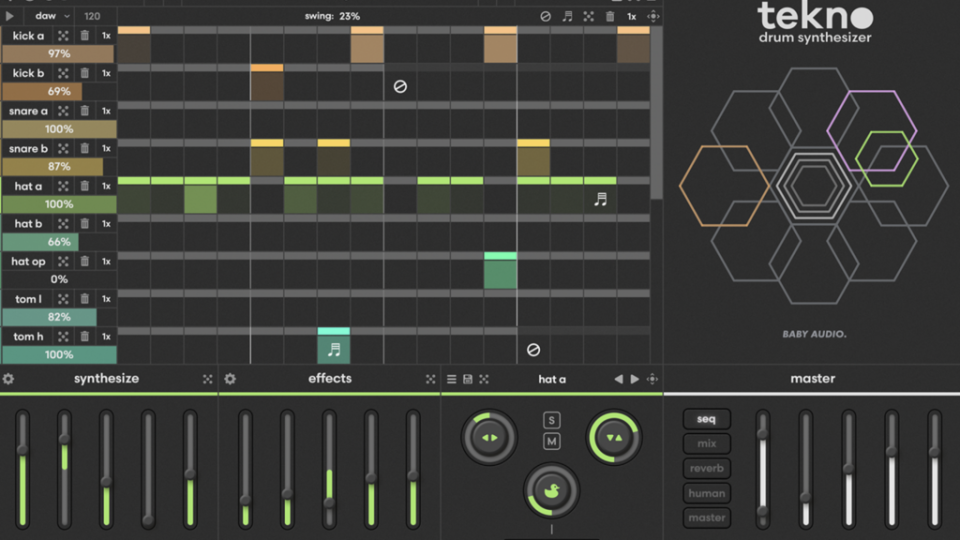Switch to the reverb master tab
The image size is (960, 540).
point(707,468)
